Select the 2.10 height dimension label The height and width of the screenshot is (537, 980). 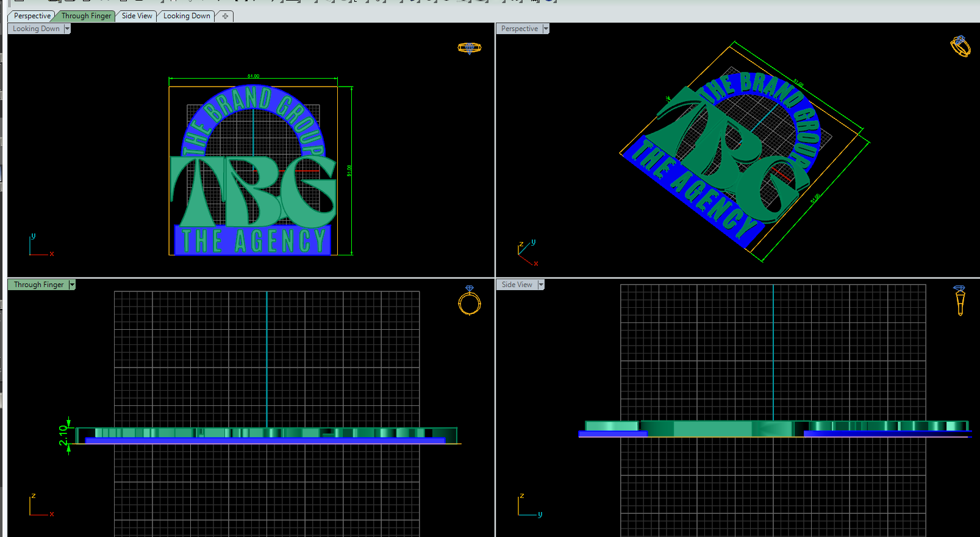[x=63, y=435]
